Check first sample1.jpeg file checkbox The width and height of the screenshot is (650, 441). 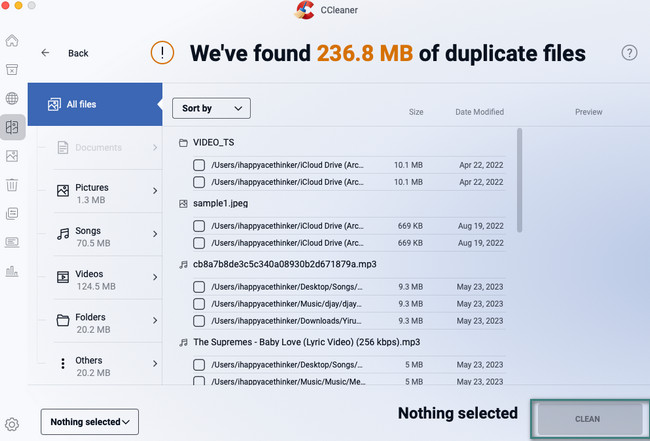199,226
